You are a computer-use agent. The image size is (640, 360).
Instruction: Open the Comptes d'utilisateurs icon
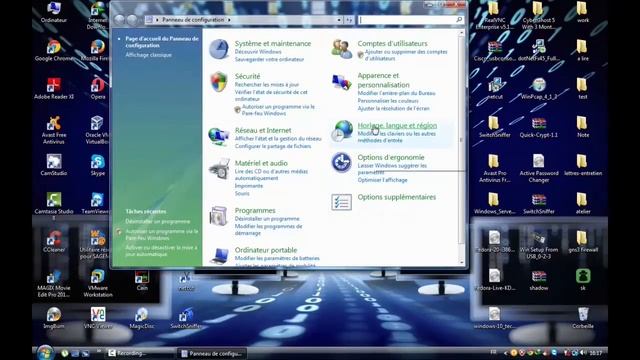[342, 49]
